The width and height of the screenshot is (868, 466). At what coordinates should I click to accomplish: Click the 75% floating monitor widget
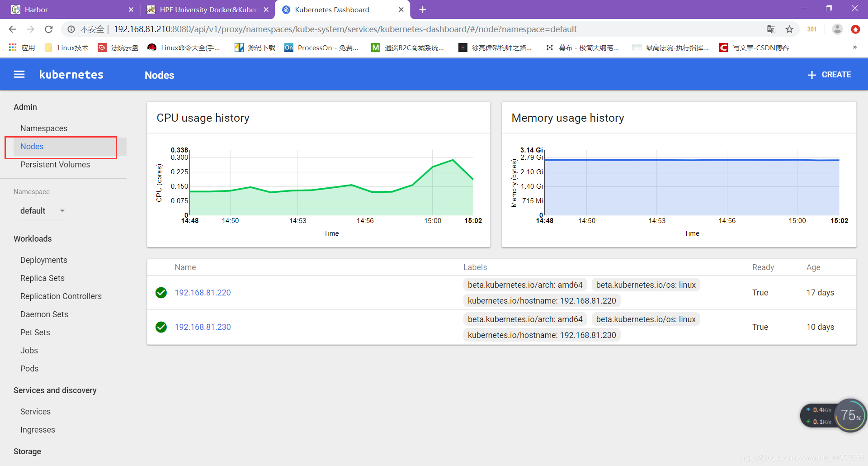[850, 415]
